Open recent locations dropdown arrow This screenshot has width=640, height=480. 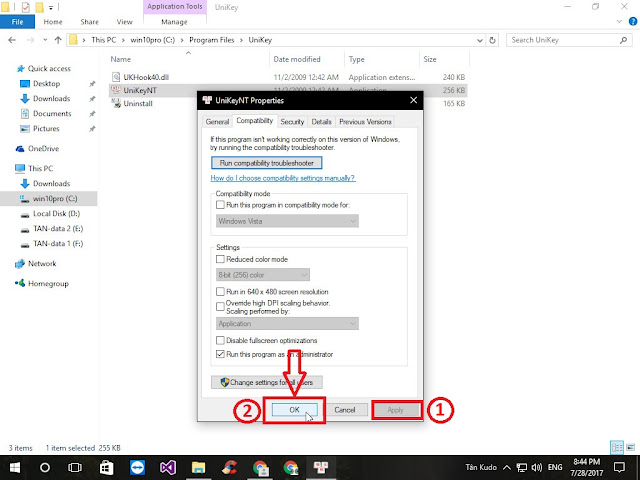tap(45, 40)
